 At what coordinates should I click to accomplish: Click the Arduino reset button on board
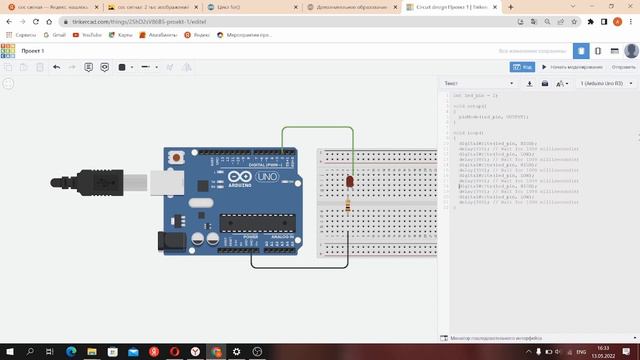[176, 157]
